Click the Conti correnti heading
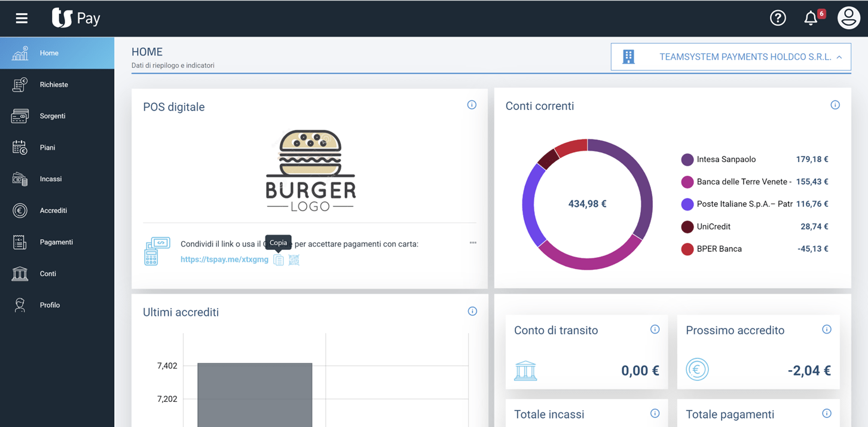The height and width of the screenshot is (427, 868). click(540, 106)
